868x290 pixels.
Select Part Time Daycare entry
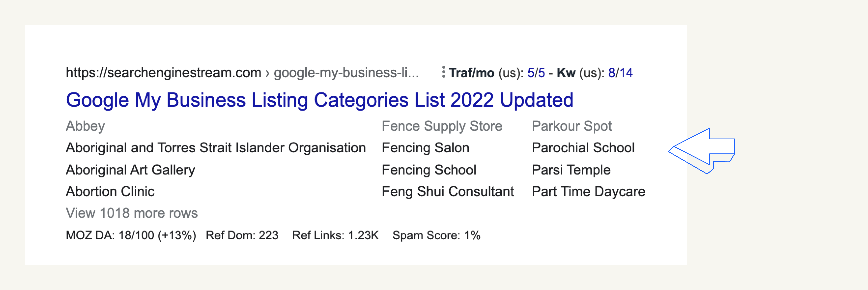(588, 191)
